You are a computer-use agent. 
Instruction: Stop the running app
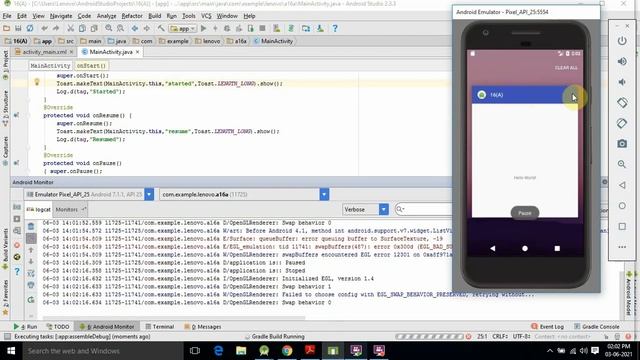(262, 29)
